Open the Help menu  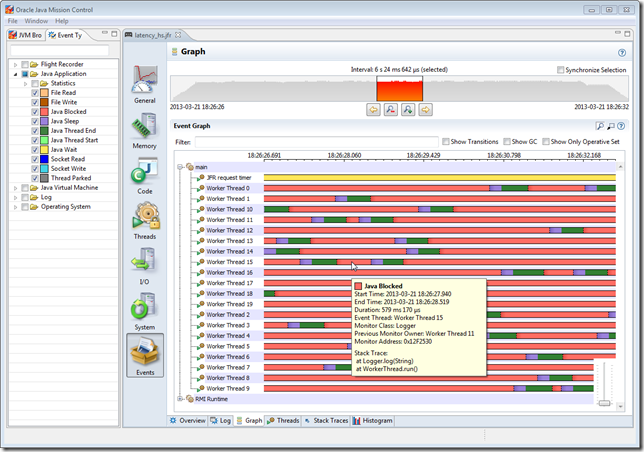[x=62, y=21]
